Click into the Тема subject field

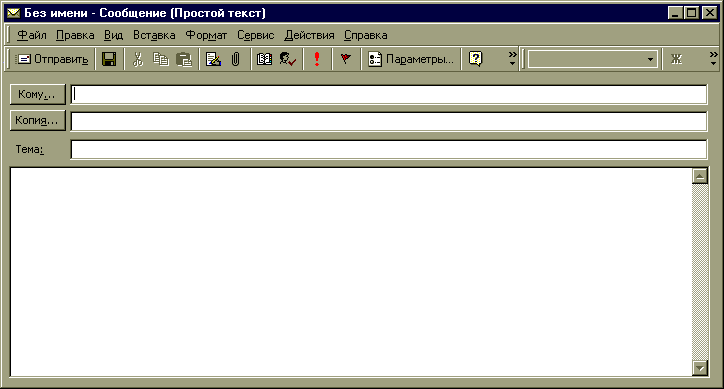click(x=389, y=150)
